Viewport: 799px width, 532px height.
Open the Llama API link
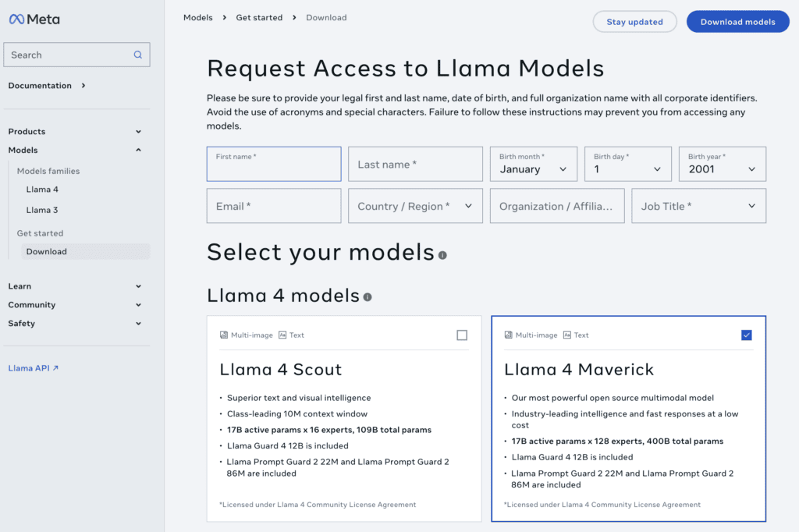pos(33,368)
